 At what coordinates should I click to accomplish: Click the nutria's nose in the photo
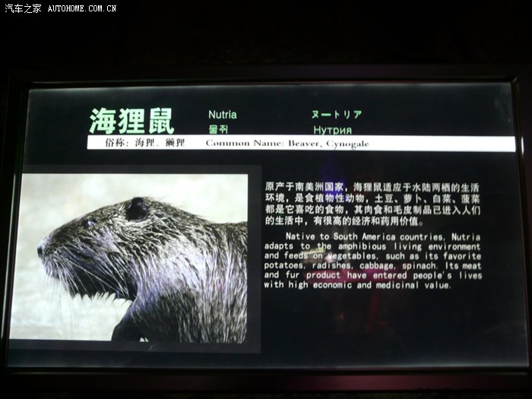[41, 249]
